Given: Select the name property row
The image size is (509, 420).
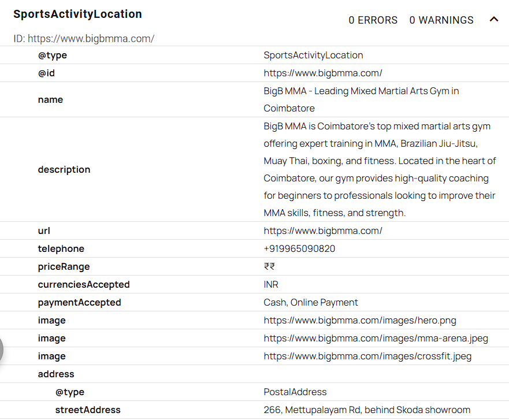Looking at the screenshot, I should pos(50,99).
